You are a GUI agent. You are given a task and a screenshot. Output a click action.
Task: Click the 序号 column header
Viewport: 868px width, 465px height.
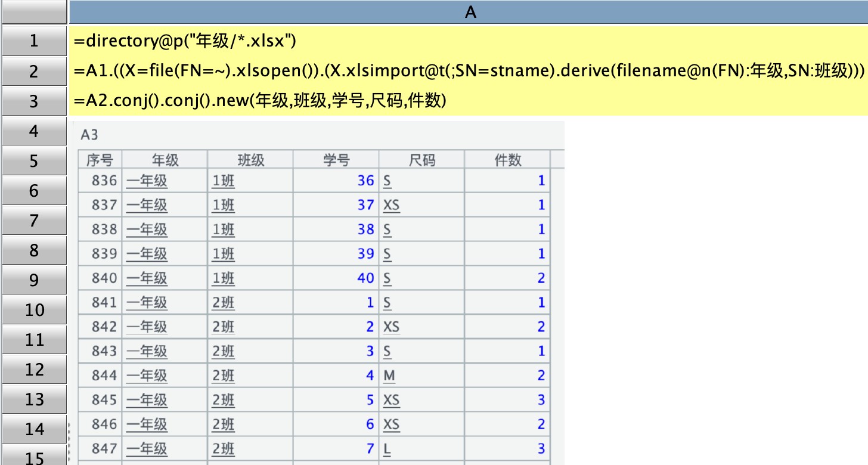tap(100, 160)
